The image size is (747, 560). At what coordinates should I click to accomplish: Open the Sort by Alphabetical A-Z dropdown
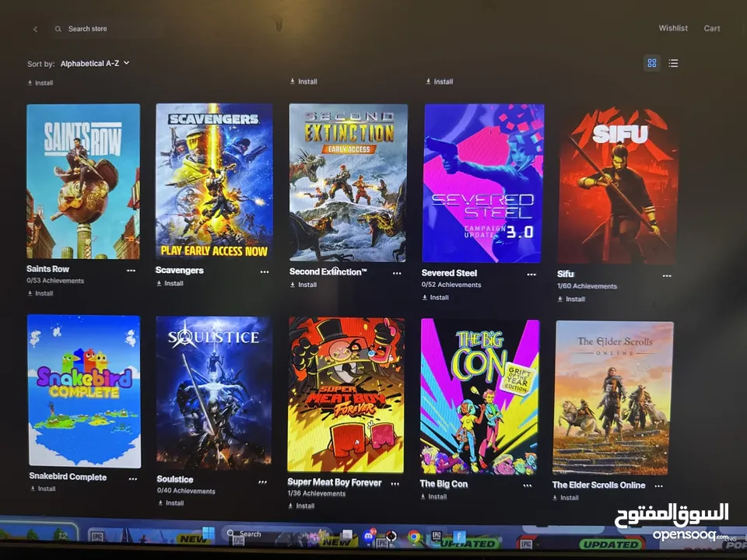pos(95,63)
